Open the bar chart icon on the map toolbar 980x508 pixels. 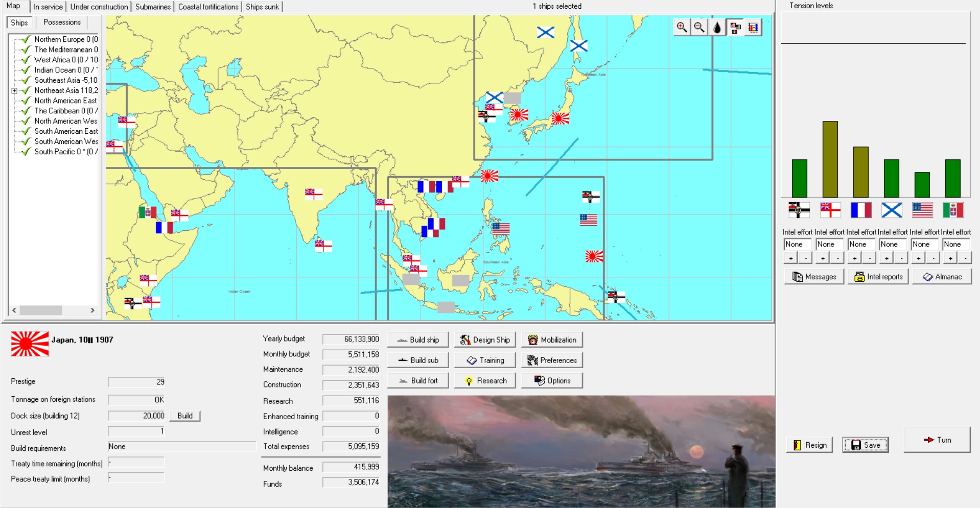click(753, 28)
